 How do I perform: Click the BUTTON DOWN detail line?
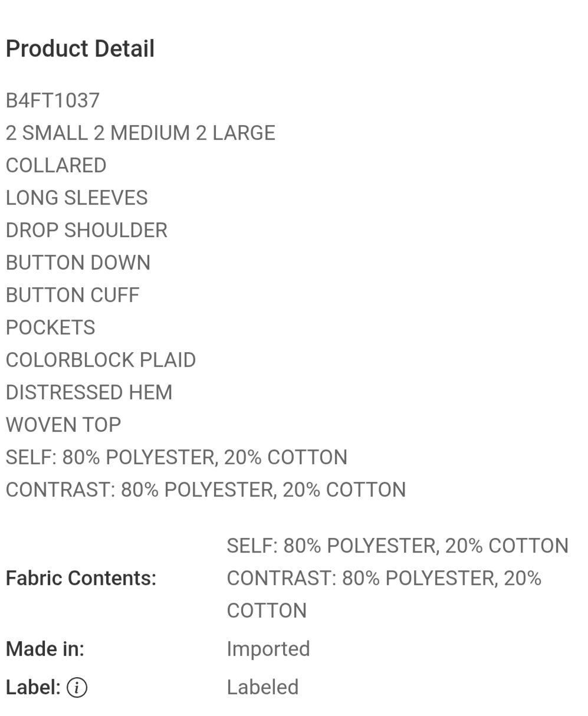pos(78,262)
